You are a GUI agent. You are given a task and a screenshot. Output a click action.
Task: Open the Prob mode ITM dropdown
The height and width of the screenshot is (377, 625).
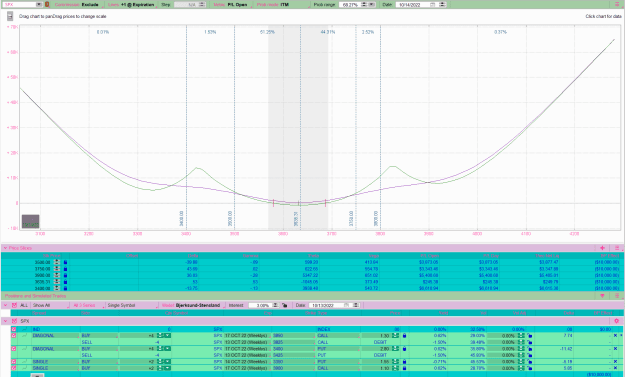pos(282,5)
